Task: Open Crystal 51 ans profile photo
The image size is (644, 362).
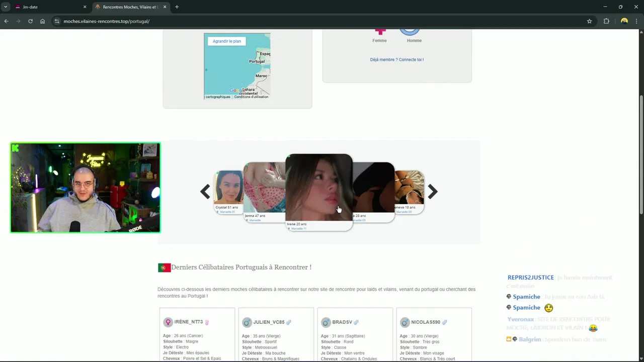Action: (x=229, y=188)
